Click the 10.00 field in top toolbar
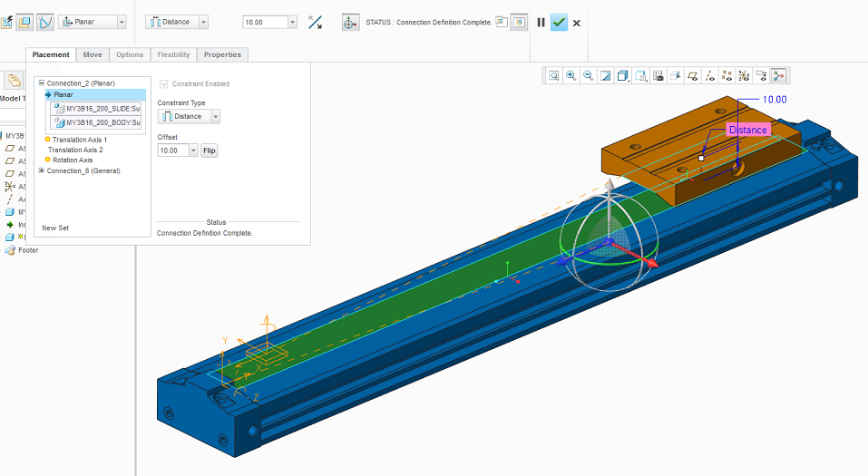This screenshot has height=476, width=868. click(x=265, y=22)
